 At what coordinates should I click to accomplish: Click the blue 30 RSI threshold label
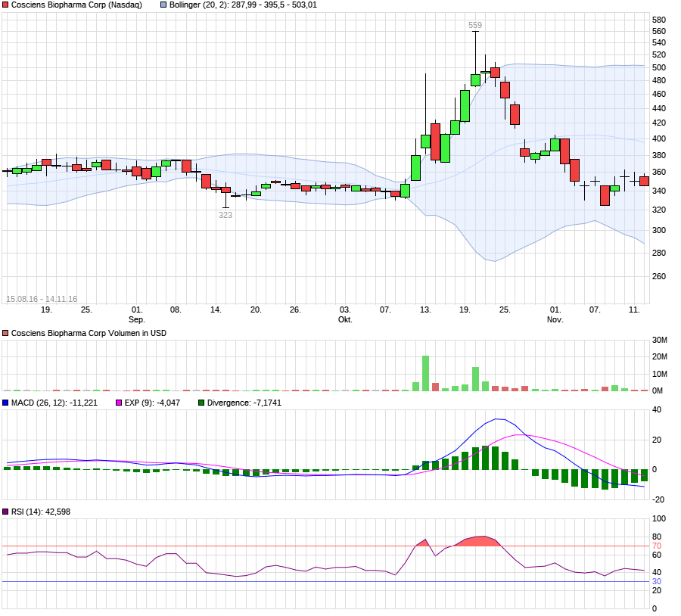657,581
